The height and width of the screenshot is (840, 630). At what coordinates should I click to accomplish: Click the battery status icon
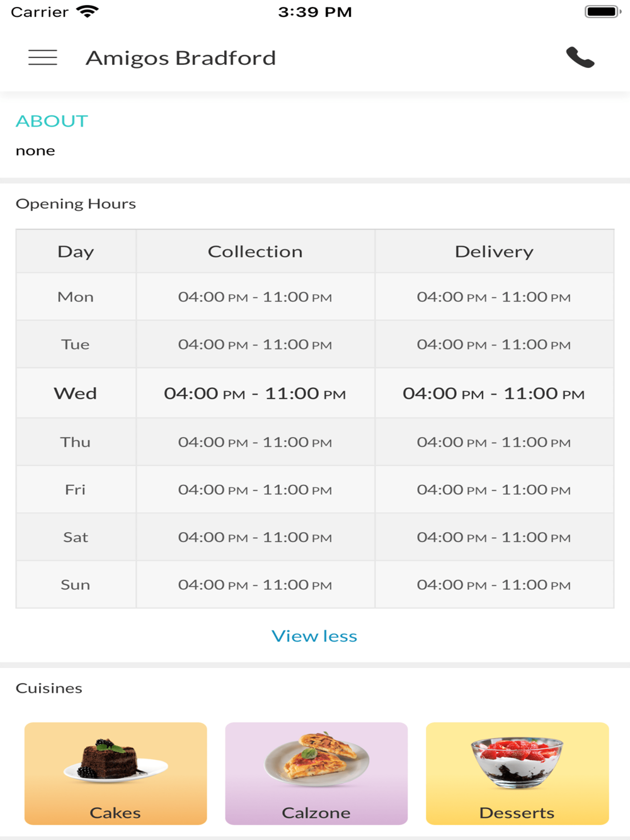point(602,11)
